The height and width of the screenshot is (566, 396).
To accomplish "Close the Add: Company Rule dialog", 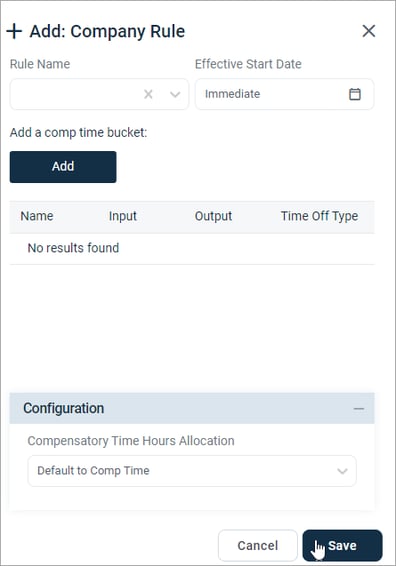I will pyautogui.click(x=369, y=31).
